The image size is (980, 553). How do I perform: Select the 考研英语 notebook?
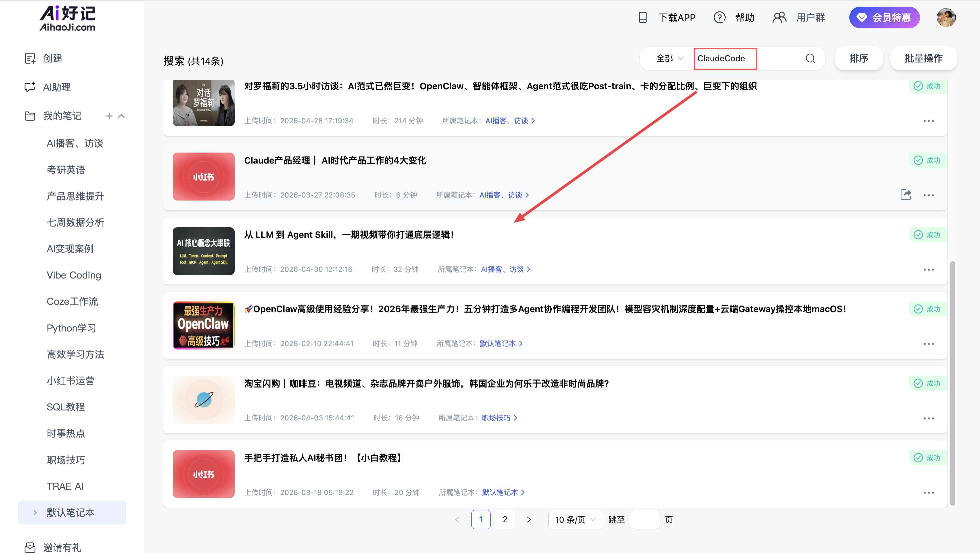pyautogui.click(x=66, y=170)
